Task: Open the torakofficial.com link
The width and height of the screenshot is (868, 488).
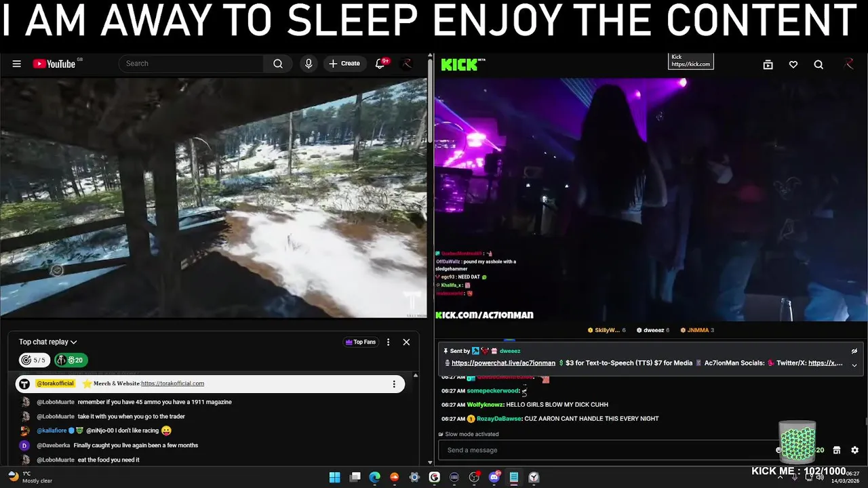Action: point(172,384)
